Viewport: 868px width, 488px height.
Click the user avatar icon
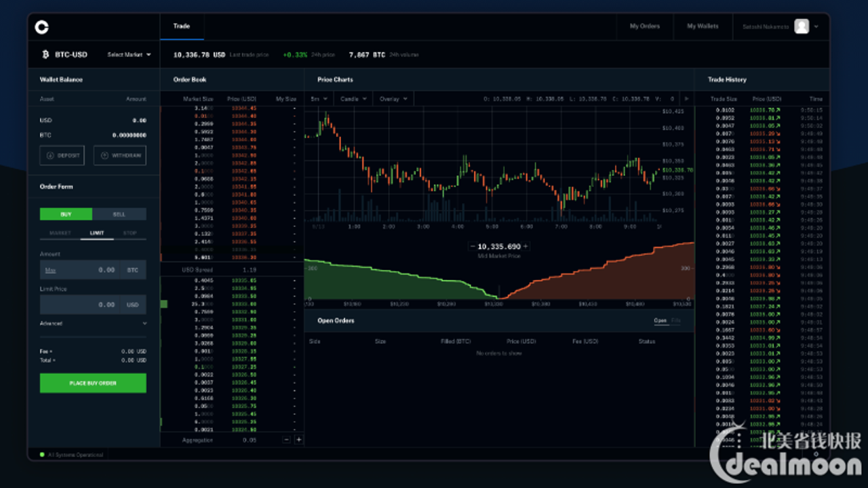pos(802,26)
